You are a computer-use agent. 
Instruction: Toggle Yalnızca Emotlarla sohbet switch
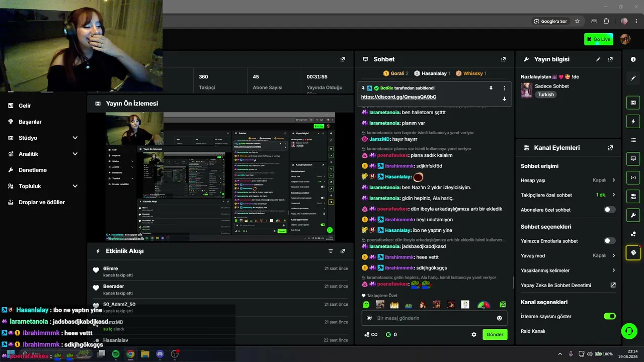(x=610, y=241)
